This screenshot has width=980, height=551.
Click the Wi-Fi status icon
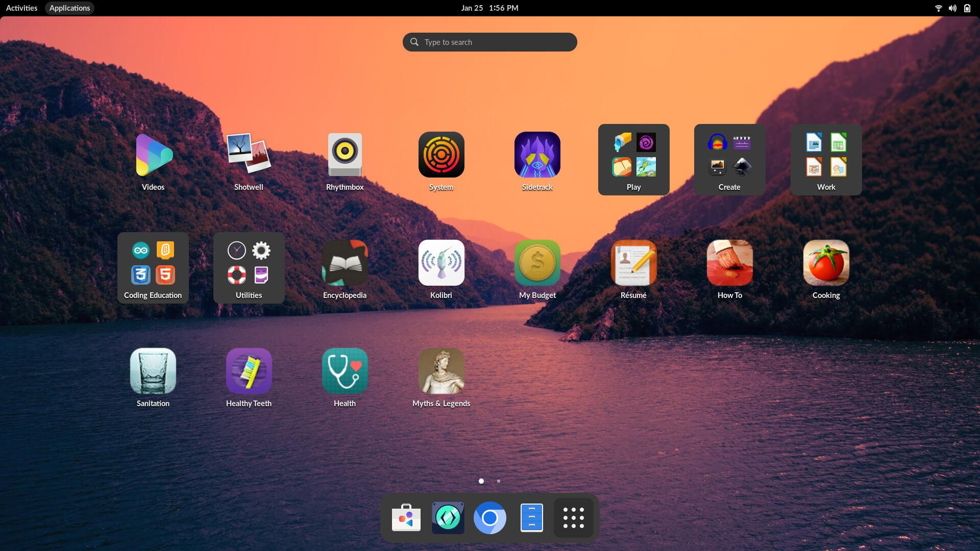coord(938,8)
